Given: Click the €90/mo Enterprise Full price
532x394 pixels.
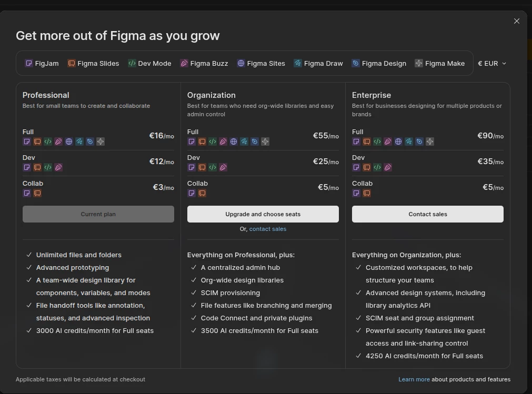Looking at the screenshot, I should coord(490,136).
